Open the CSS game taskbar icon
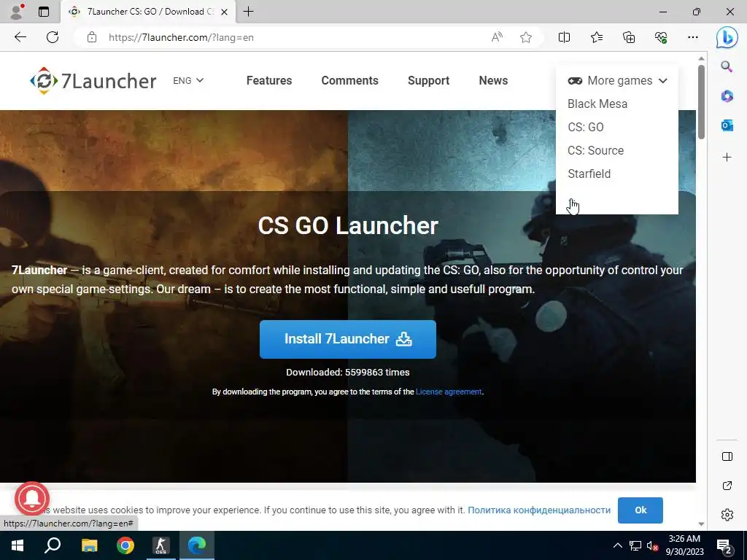 coord(161,545)
